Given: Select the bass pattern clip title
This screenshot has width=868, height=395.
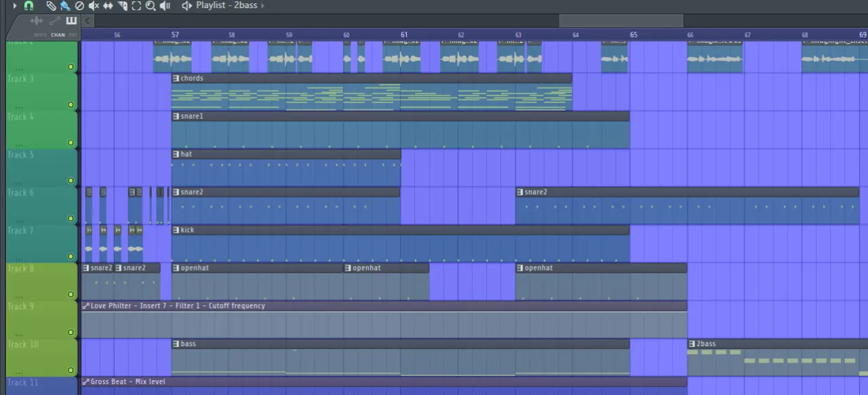Looking at the screenshot, I should click(188, 344).
